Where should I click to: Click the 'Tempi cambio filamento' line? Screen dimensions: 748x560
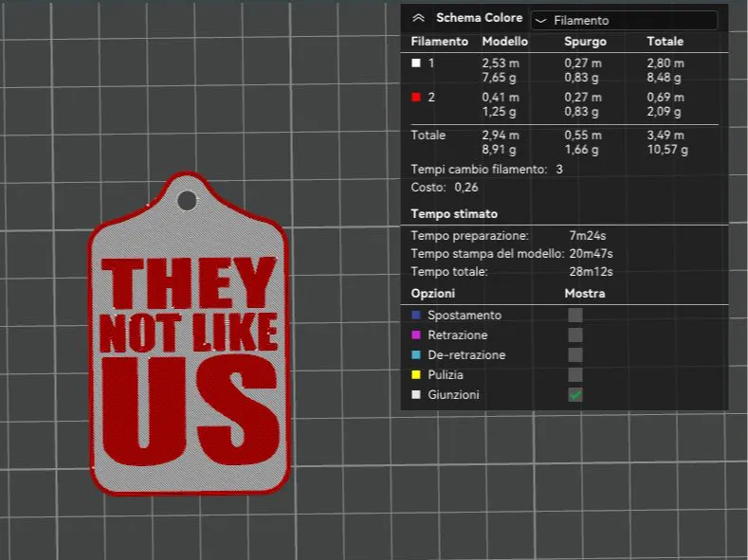[486, 170]
